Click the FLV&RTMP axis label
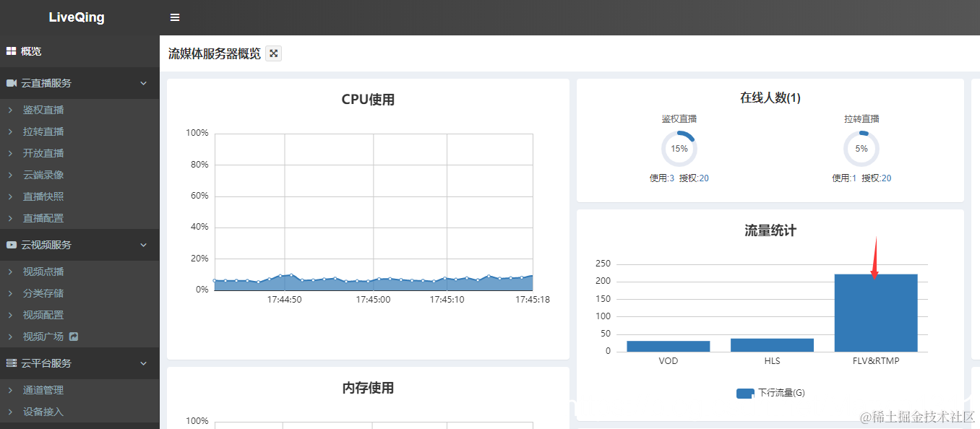This screenshot has width=980, height=429. point(876,361)
